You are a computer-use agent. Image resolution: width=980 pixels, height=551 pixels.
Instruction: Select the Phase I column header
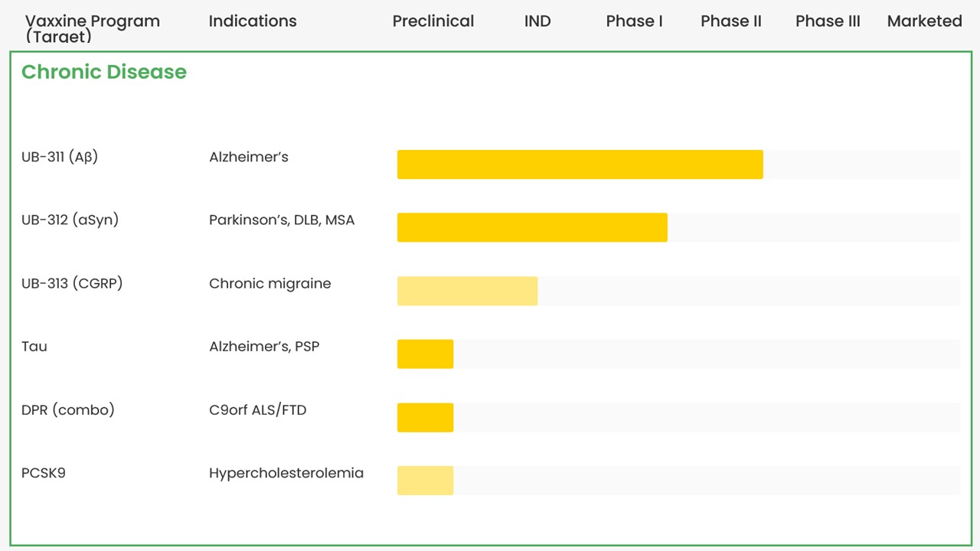[x=634, y=21]
